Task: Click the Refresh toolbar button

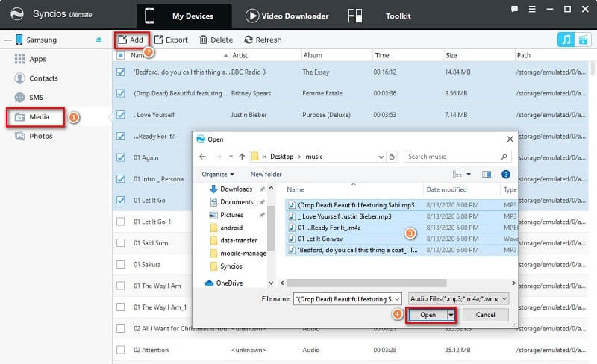Action: tap(263, 40)
